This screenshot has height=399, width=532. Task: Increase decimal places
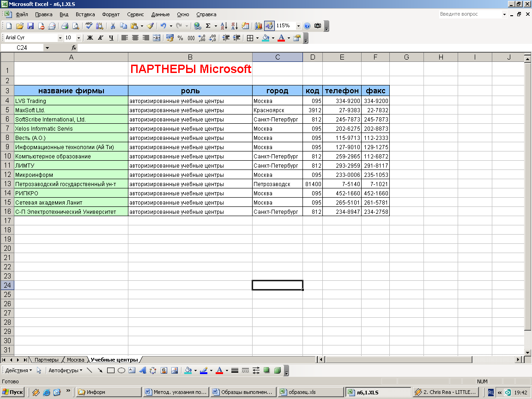coord(202,38)
